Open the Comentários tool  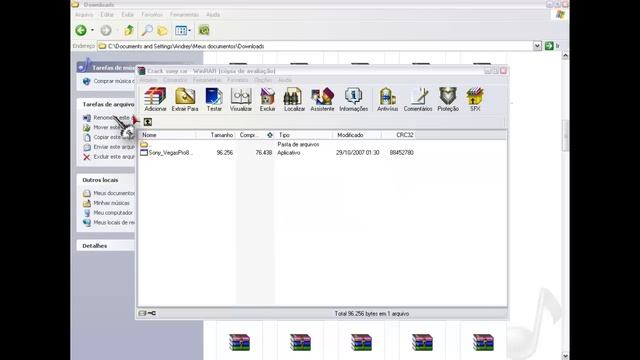418,99
